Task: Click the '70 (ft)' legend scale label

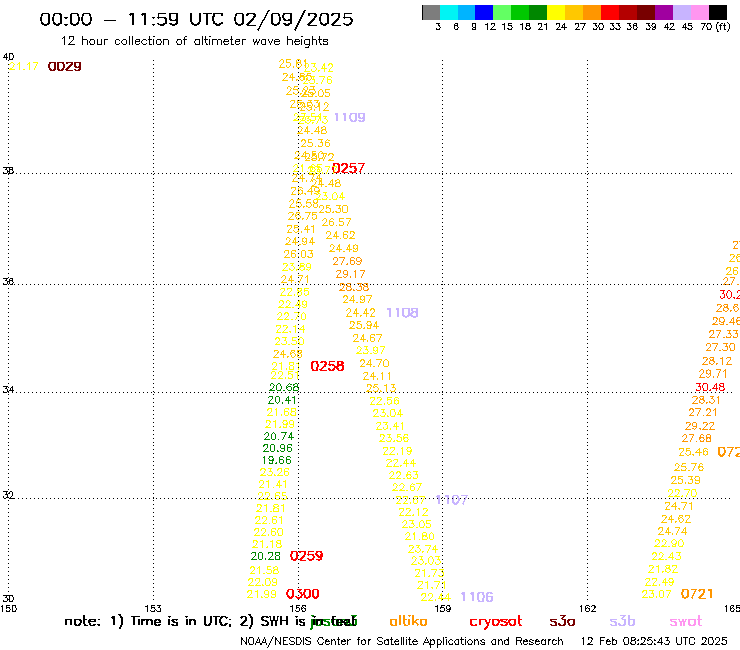Action: (x=715, y=26)
